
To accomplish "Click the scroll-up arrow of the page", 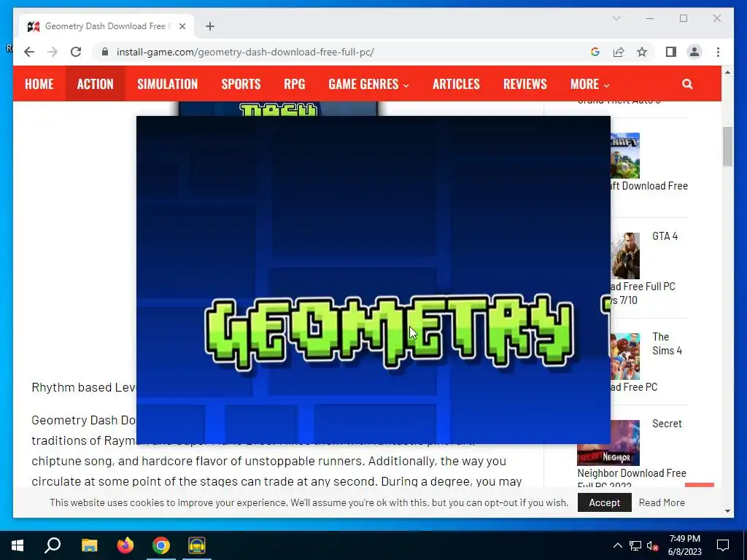I will pos(727,72).
